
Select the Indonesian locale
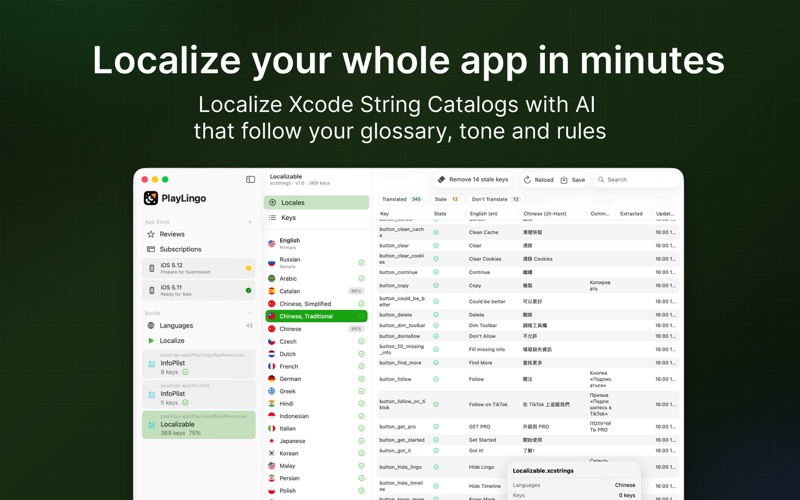pos(316,416)
